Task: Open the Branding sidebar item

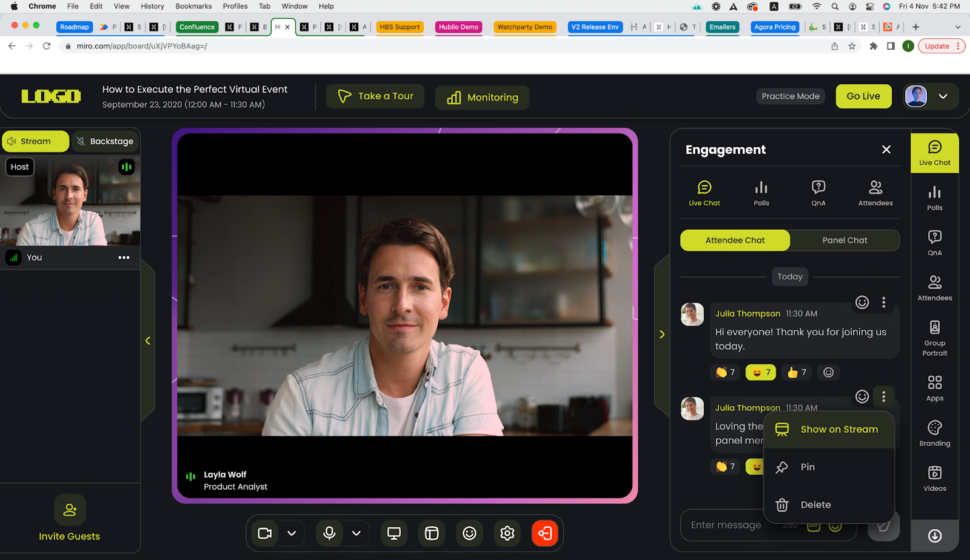Action: click(x=934, y=433)
